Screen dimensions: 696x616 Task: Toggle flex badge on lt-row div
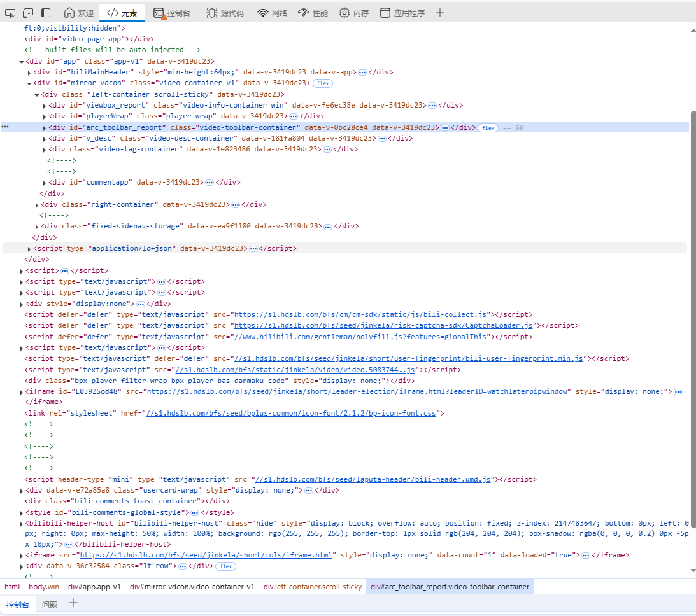[226, 566]
